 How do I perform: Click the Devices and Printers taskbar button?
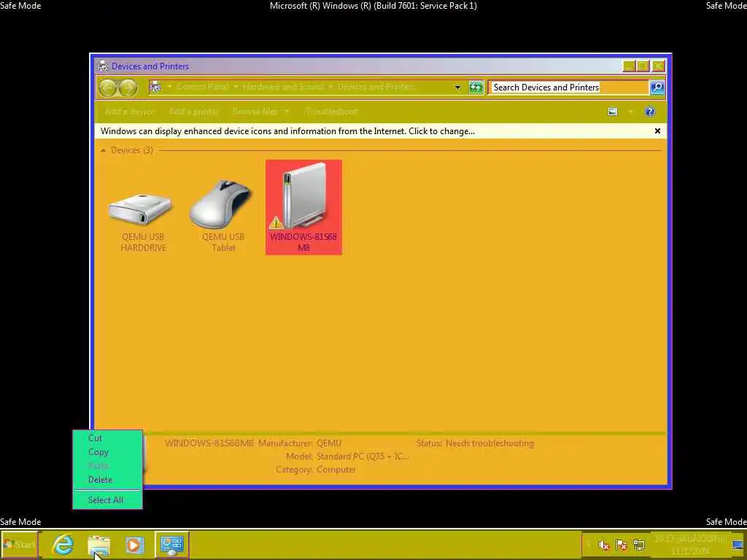pos(172,544)
